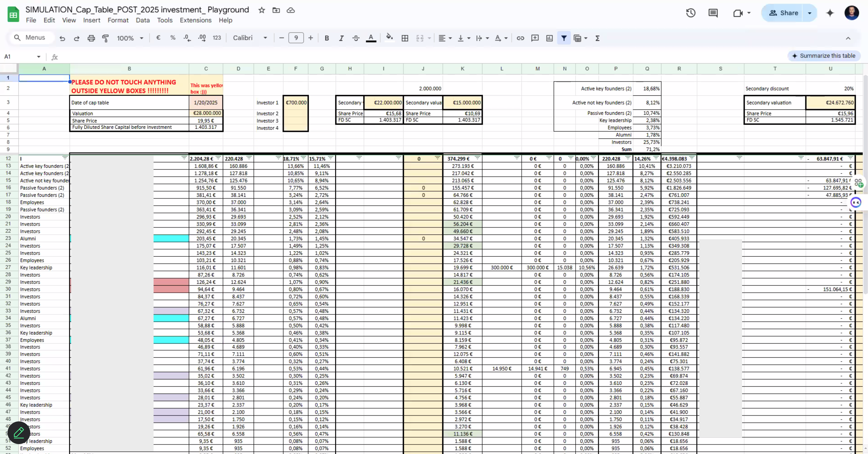Open the Format menu
Screen dimensions: 868x454
118,20
